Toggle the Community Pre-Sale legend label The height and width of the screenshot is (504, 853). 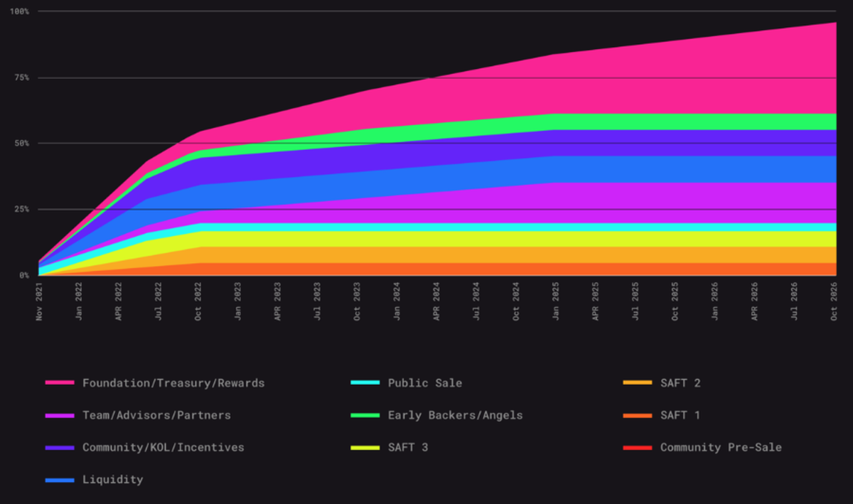coord(721,448)
